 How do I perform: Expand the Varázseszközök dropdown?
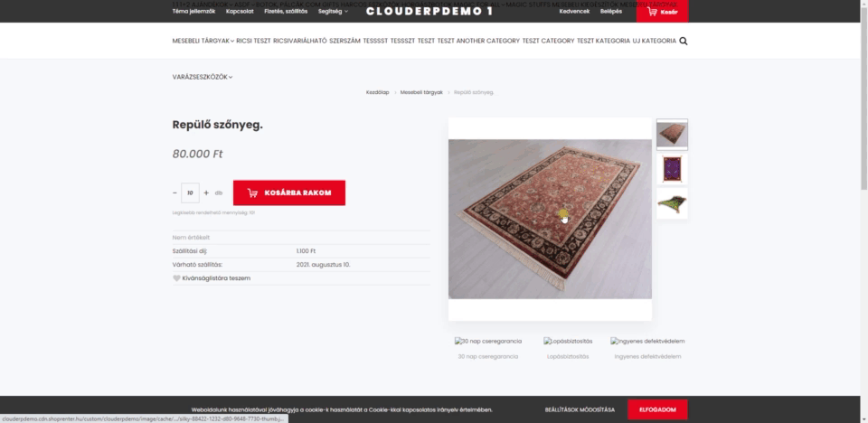click(203, 77)
